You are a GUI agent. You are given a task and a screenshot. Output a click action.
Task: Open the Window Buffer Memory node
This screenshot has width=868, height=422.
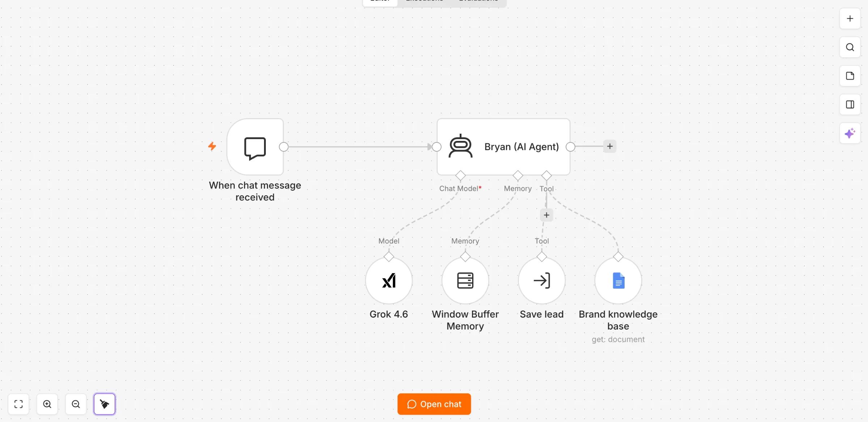pos(465,281)
